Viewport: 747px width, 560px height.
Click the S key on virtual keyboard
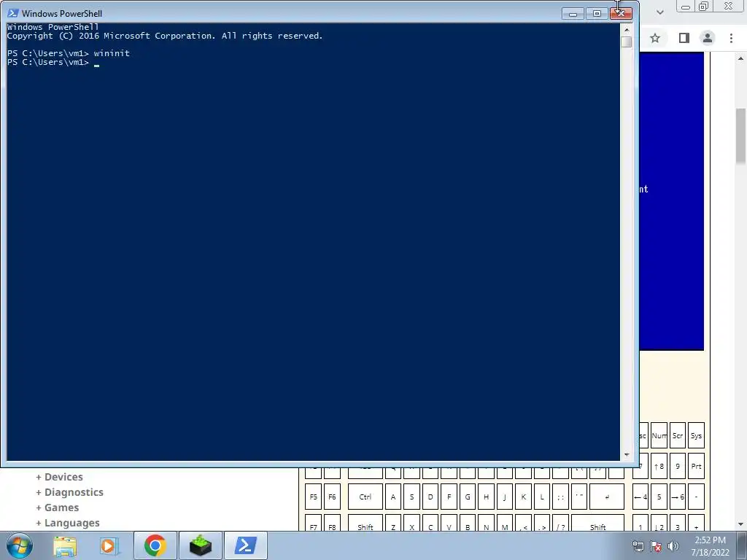pos(411,497)
